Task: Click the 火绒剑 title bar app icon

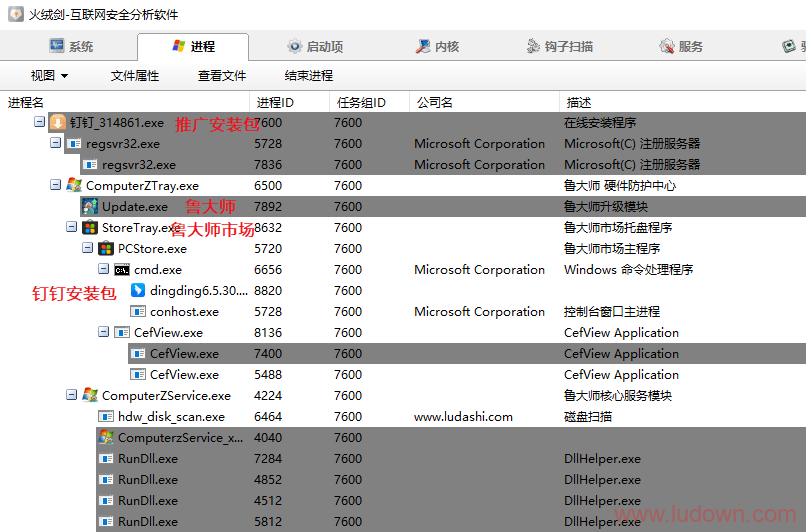Action: (x=16, y=14)
